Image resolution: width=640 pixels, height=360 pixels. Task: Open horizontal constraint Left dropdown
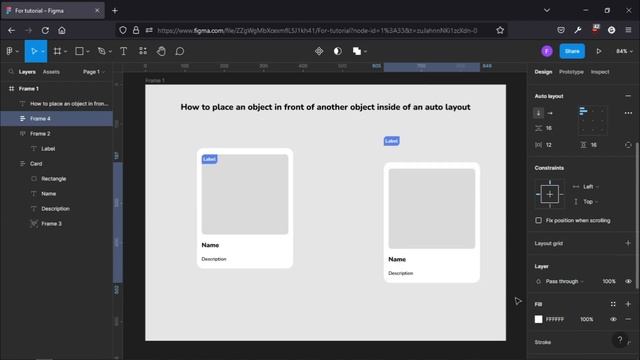pos(591,187)
